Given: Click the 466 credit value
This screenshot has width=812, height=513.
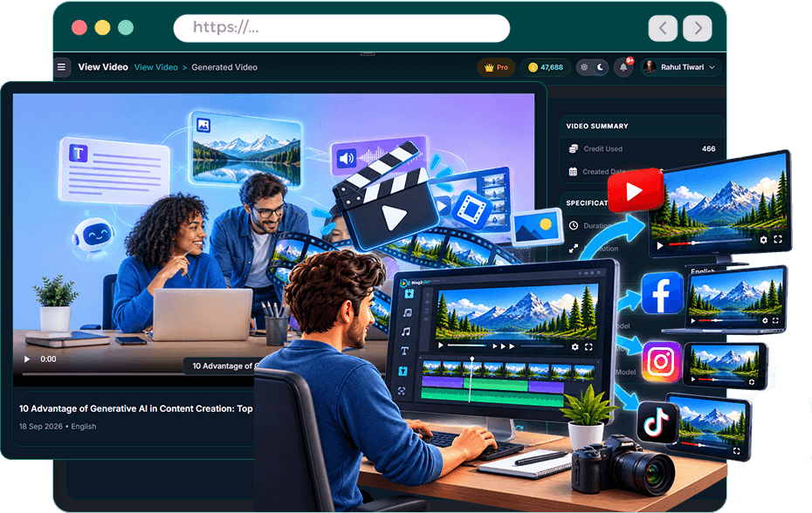Looking at the screenshot, I should click(708, 148).
